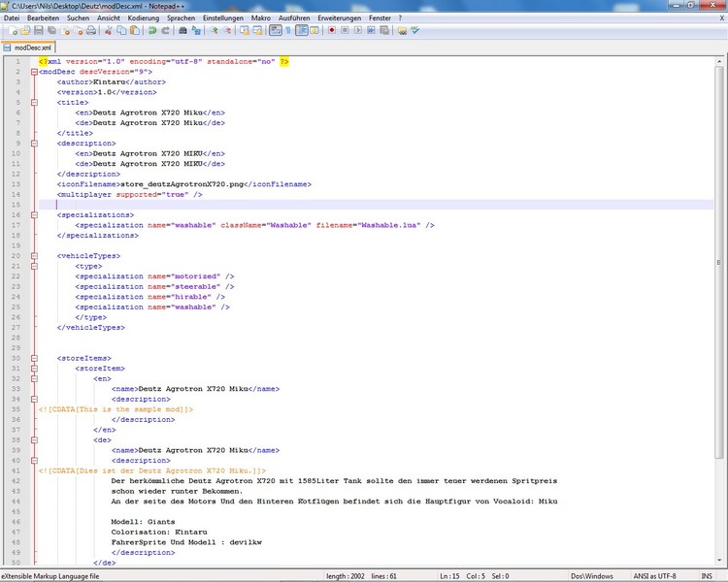The image size is (728, 582).
Task: Click the Dos\Windows status bar entry
Action: click(592, 576)
